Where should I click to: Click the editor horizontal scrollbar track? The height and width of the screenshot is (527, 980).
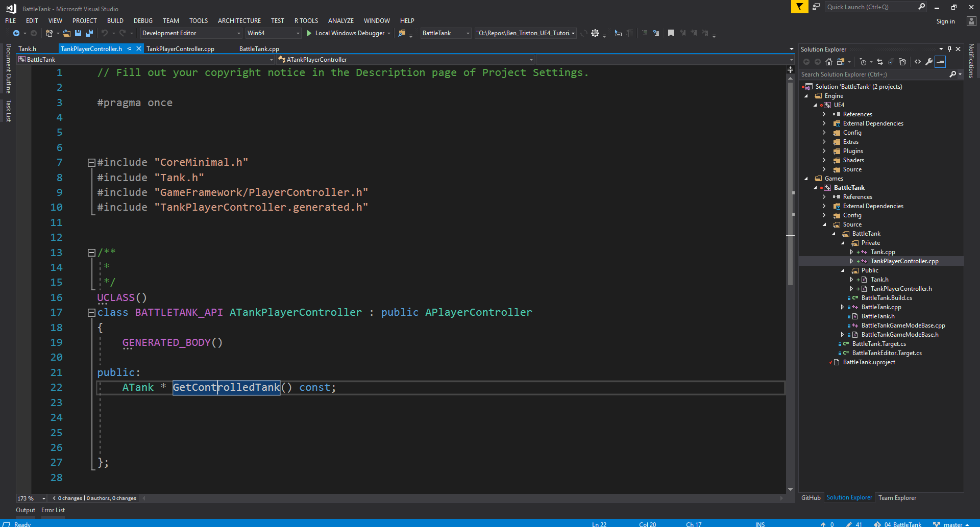tap(462, 498)
